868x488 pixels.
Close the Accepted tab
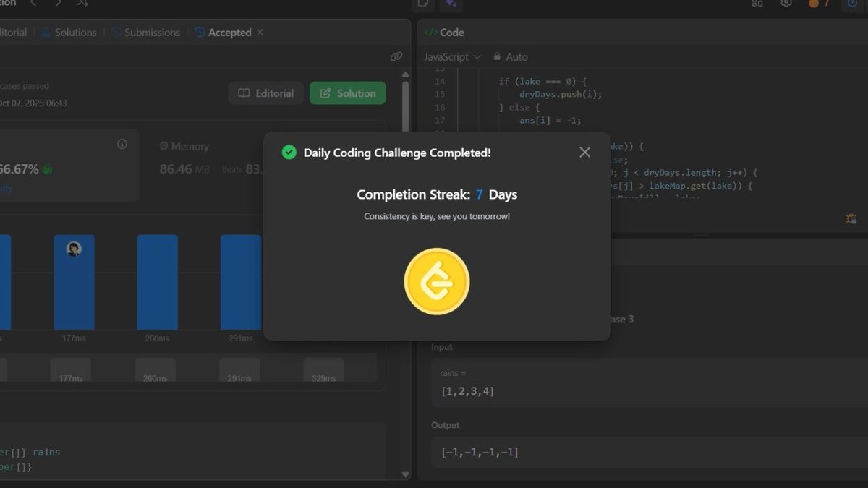[x=260, y=33]
